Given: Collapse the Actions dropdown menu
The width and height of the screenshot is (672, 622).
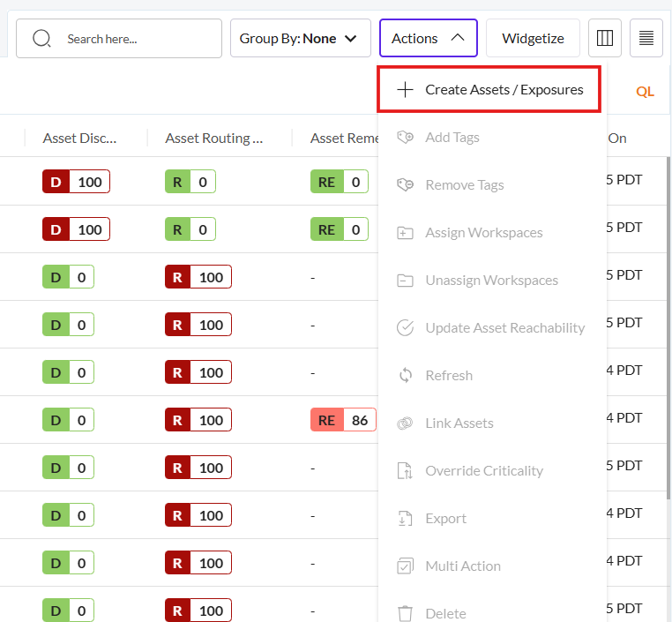Looking at the screenshot, I should 428,38.
